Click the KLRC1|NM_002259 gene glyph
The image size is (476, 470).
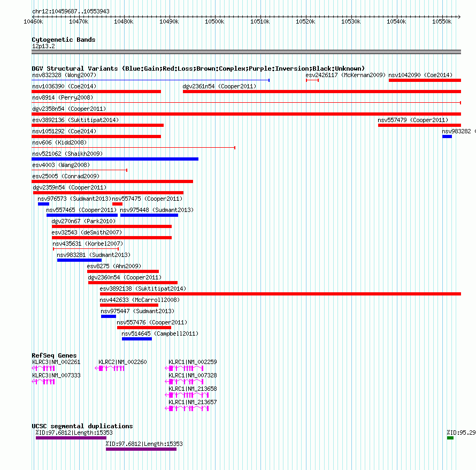click(184, 368)
